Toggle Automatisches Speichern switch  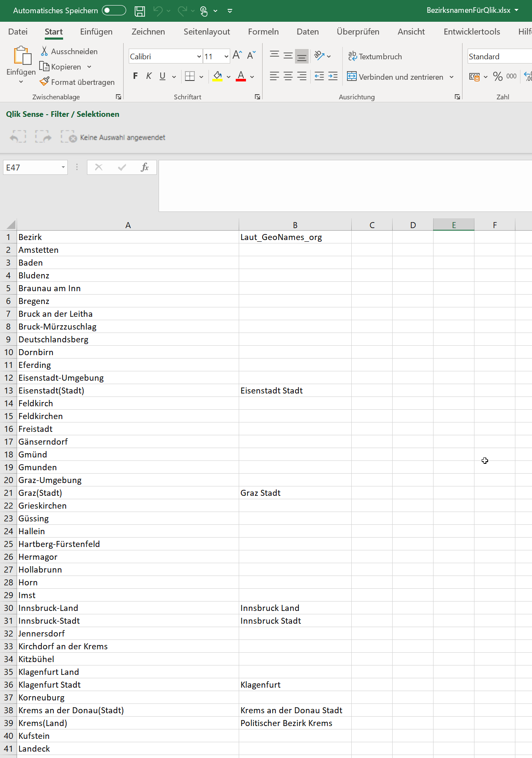pos(114,10)
